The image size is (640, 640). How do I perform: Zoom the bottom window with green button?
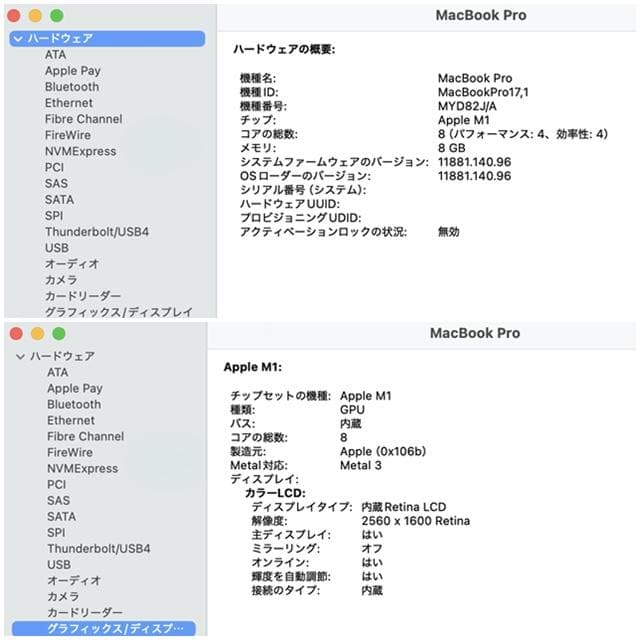click(x=59, y=334)
